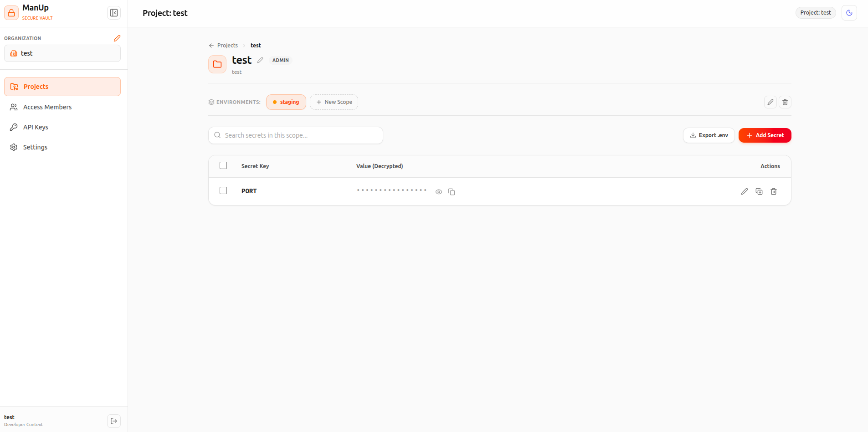Select all secrets checkbox in header
The image size is (868, 432).
click(223, 165)
